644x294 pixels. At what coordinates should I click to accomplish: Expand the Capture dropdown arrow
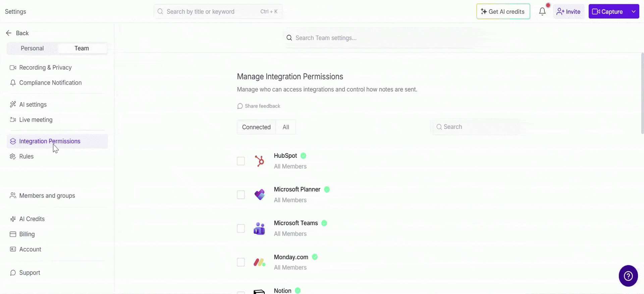(633, 11)
